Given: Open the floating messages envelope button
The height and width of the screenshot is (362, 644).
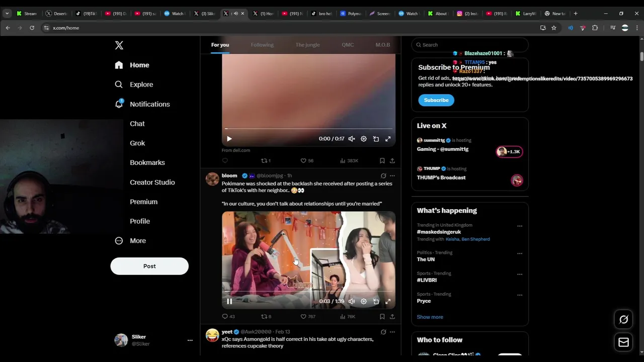Looking at the screenshot, I should click(623, 342).
